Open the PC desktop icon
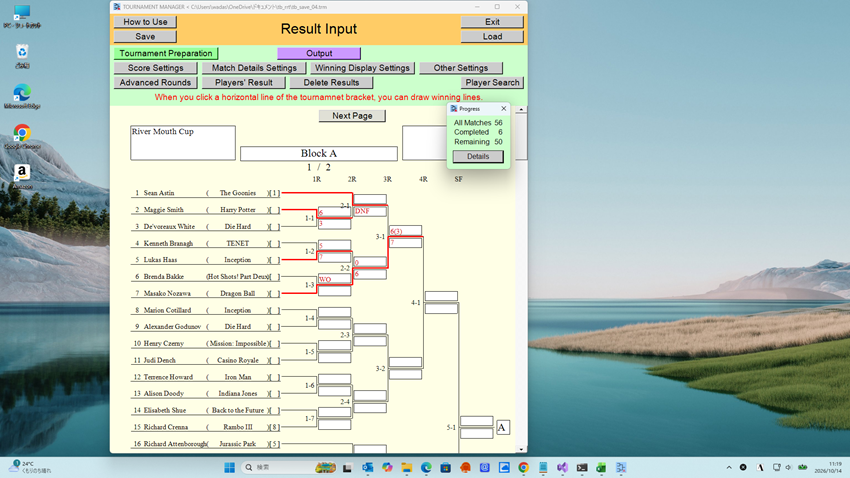 click(x=22, y=16)
